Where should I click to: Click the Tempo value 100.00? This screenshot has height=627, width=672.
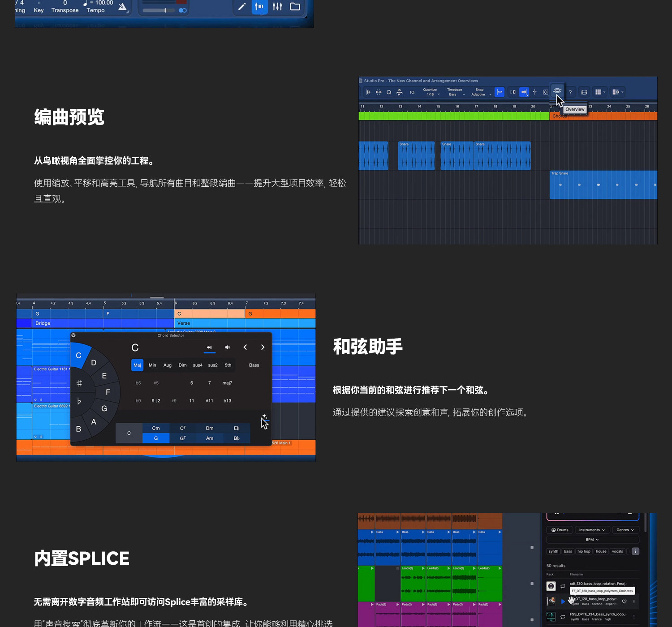104,3
